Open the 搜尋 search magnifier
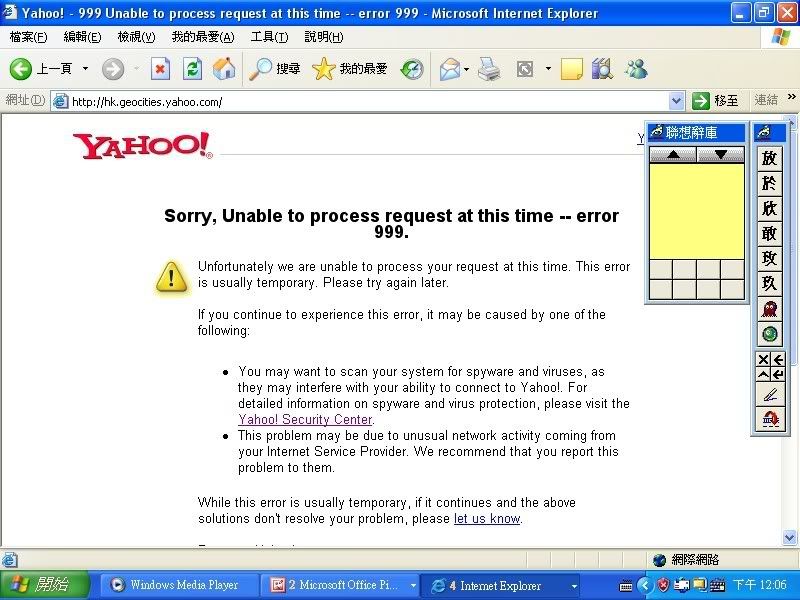This screenshot has height=600, width=800. [x=274, y=69]
